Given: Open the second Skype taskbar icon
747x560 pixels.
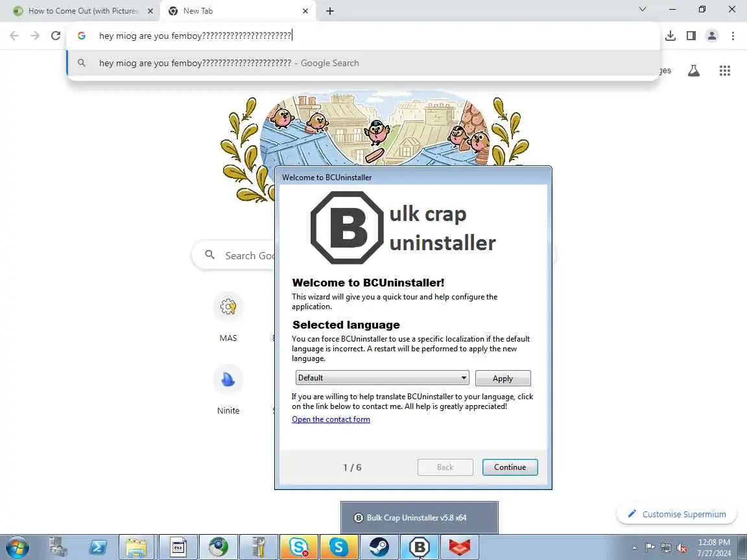Looking at the screenshot, I should pyautogui.click(x=338, y=547).
